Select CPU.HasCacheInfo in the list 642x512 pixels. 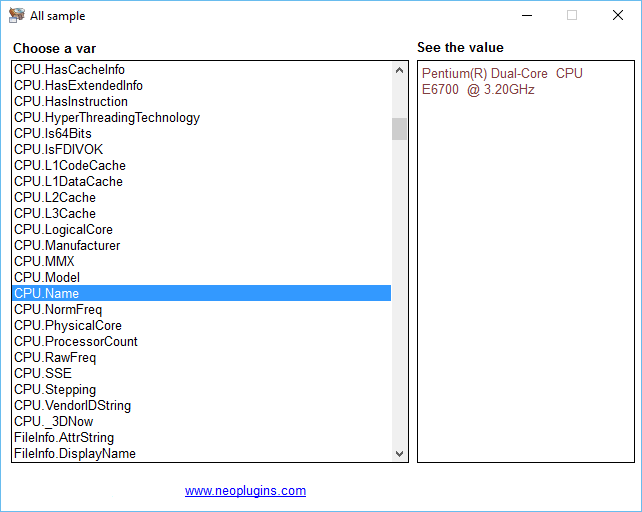click(201, 70)
